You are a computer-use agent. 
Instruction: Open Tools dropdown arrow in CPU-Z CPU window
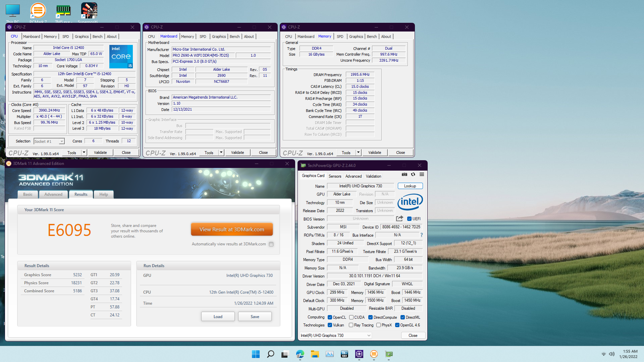pos(84,153)
